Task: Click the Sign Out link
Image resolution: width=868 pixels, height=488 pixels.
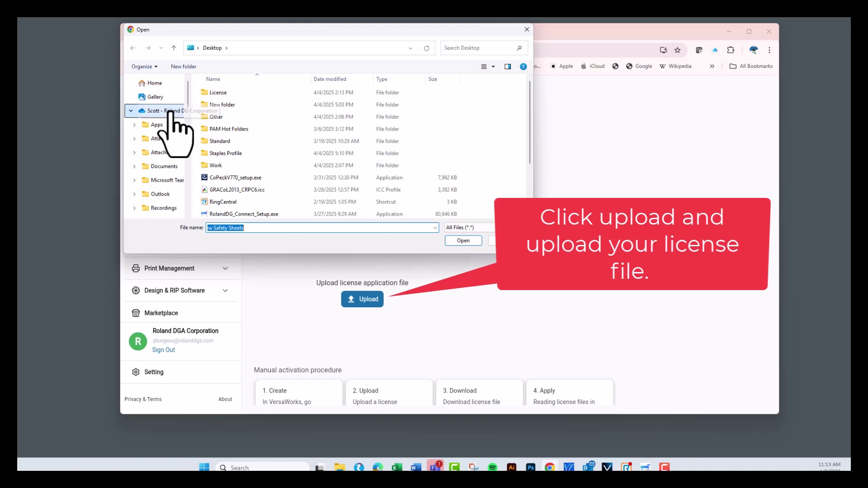Action: tap(163, 350)
